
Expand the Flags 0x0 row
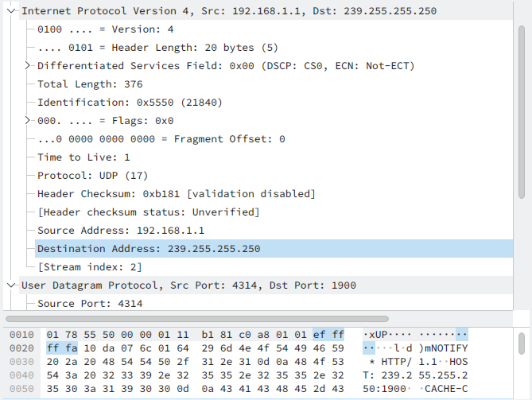[29, 121]
